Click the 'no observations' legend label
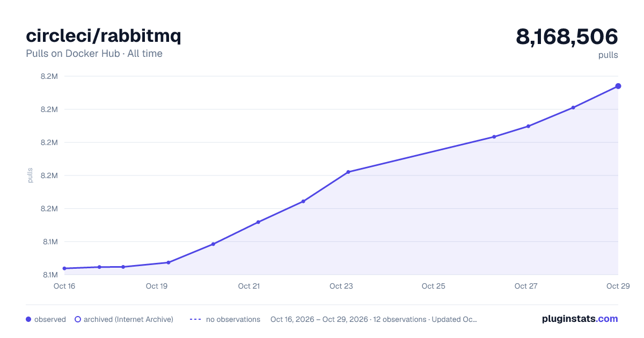This screenshot has width=644, height=338. 233,319
